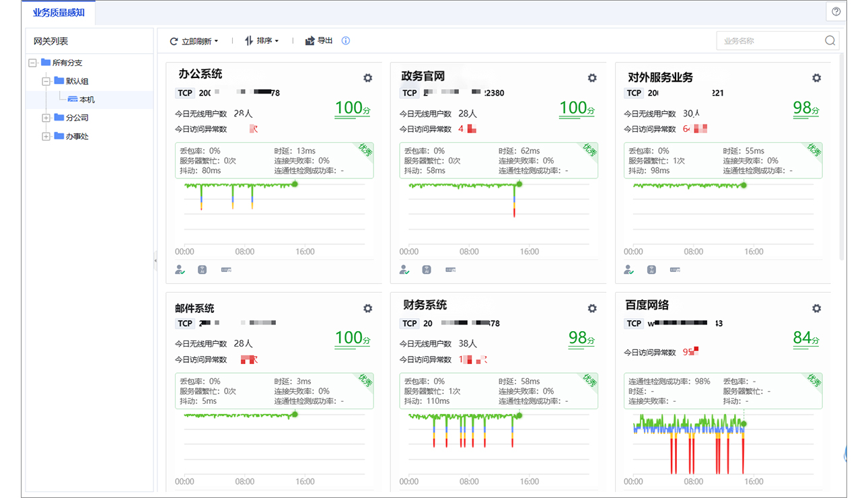Screen dimensions: 868x498
Task: Select 默认组 folder in gateway tree
Action: pyautogui.click(x=71, y=81)
